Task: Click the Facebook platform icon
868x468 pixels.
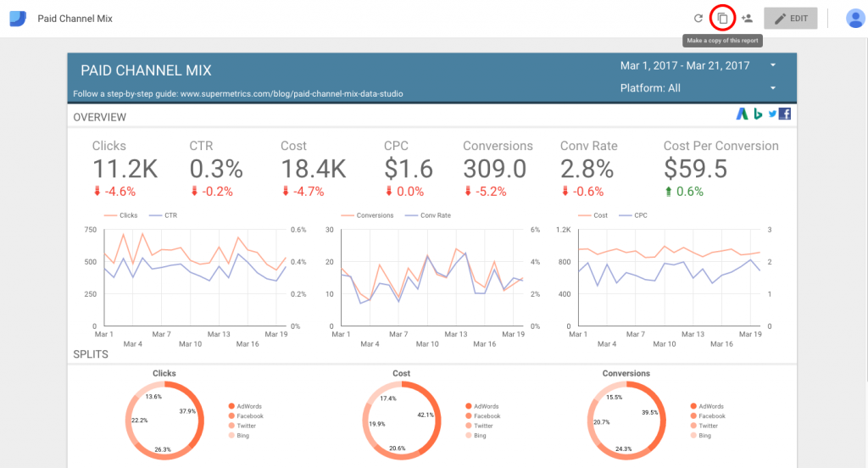Action: pyautogui.click(x=785, y=114)
